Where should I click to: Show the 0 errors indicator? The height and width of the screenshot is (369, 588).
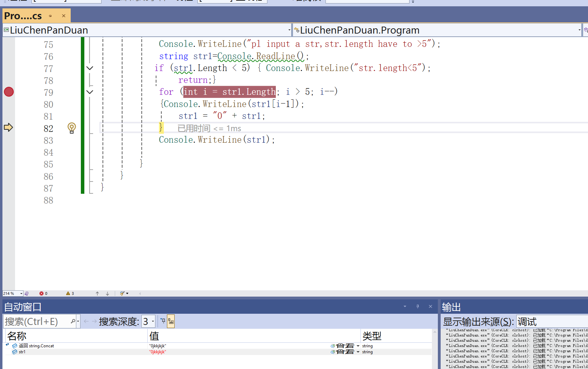pyautogui.click(x=43, y=293)
